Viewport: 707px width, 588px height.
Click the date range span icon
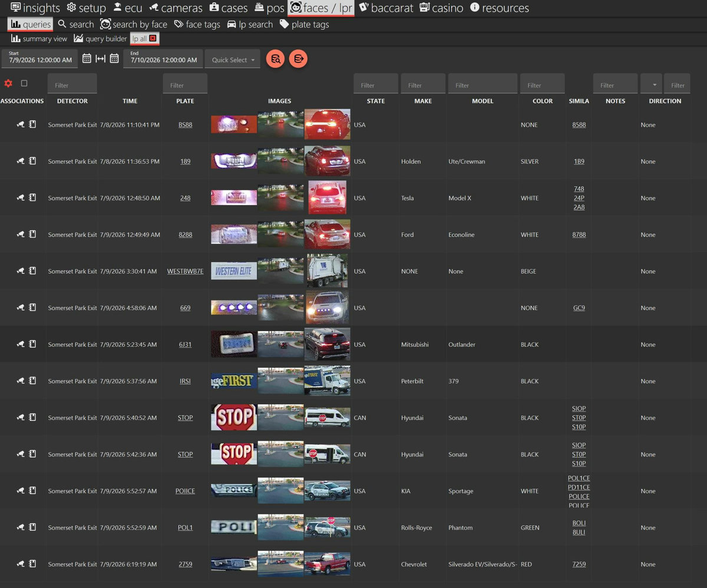(x=100, y=58)
